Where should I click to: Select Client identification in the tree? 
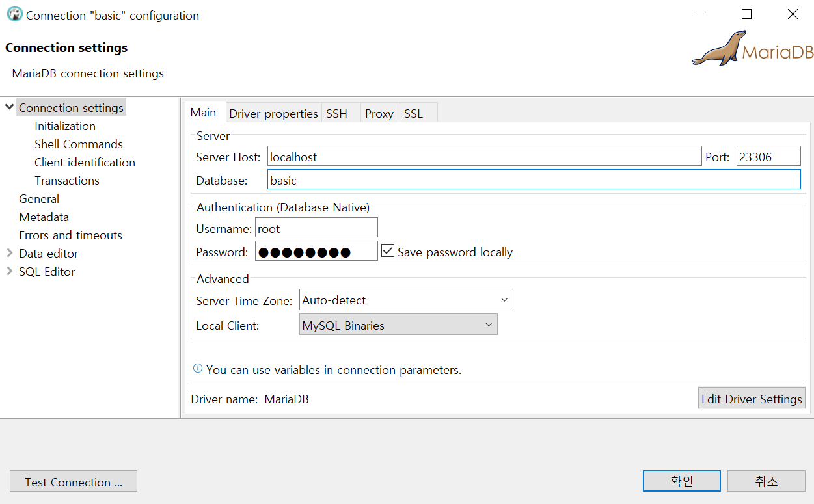coord(85,162)
